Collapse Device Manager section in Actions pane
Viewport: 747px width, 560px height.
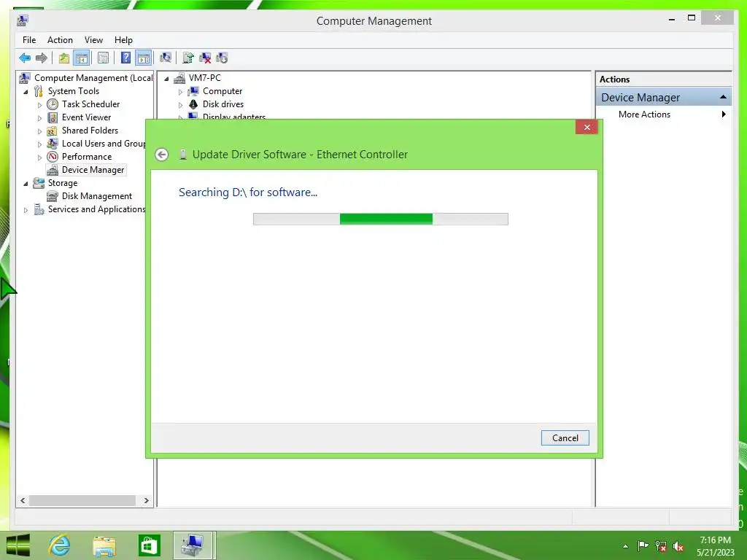tap(723, 97)
